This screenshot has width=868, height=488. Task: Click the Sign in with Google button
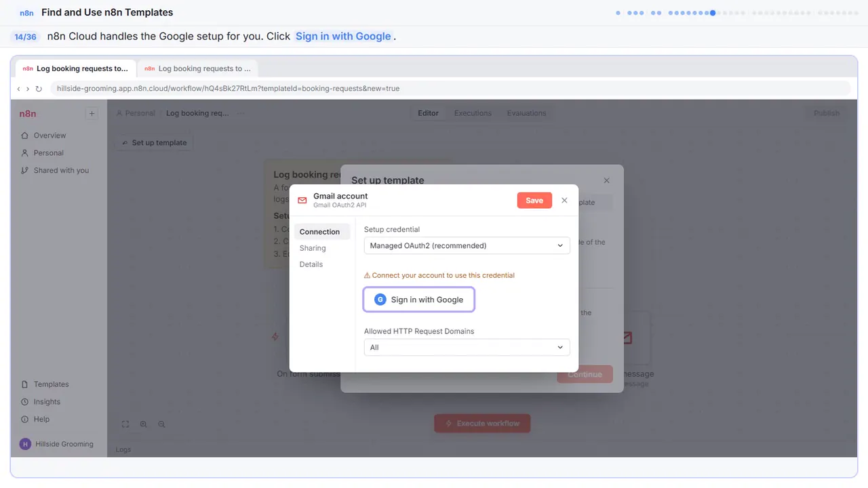point(418,300)
